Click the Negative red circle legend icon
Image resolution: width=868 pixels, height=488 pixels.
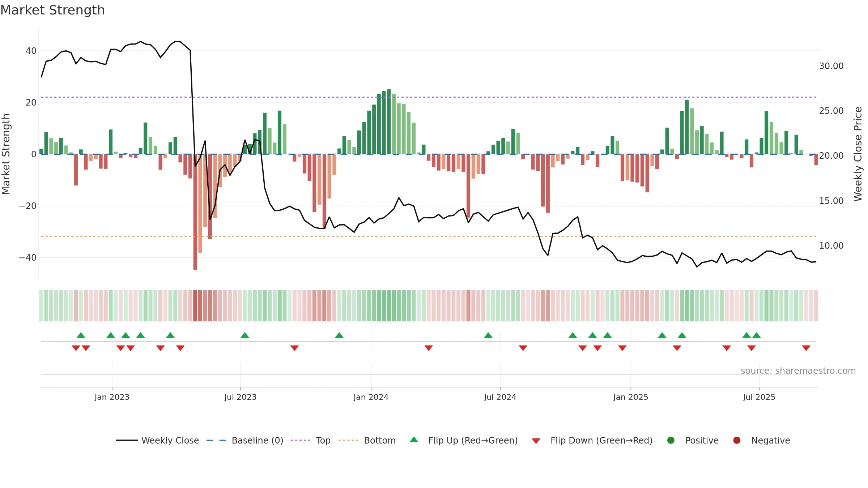pyautogui.click(x=737, y=440)
